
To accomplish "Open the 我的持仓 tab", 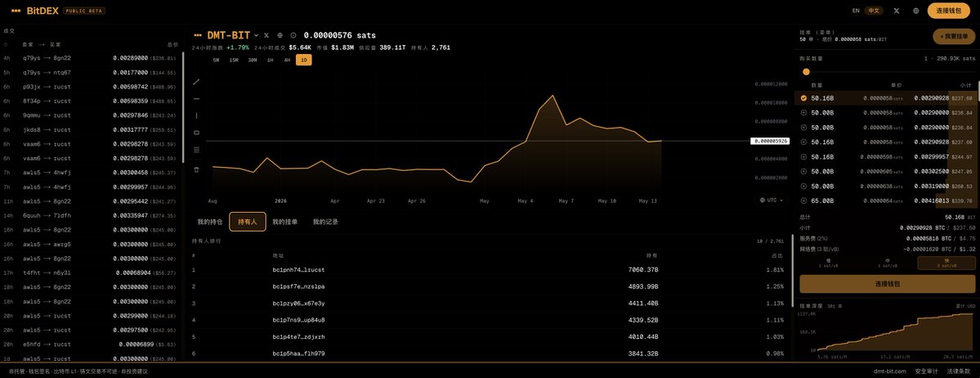I will tap(209, 222).
